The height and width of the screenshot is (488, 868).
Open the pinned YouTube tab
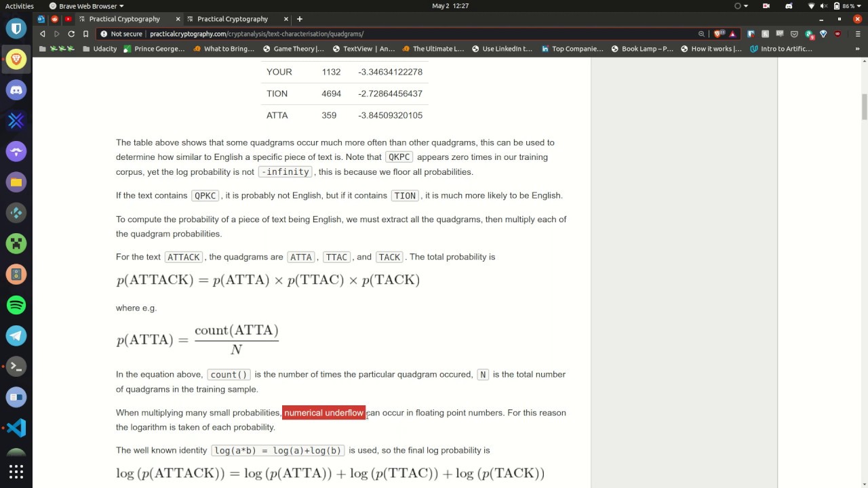68,19
